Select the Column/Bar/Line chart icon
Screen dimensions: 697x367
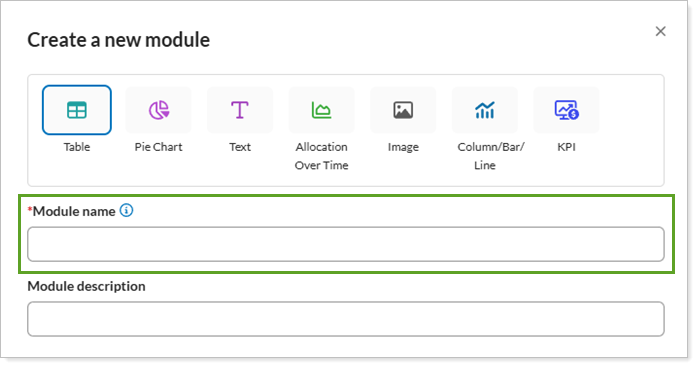tap(485, 110)
